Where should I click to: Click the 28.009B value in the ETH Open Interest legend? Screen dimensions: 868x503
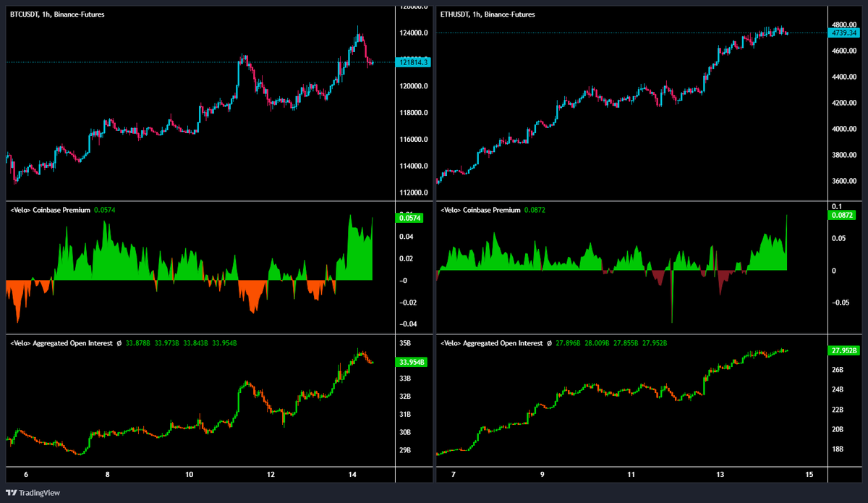point(597,343)
